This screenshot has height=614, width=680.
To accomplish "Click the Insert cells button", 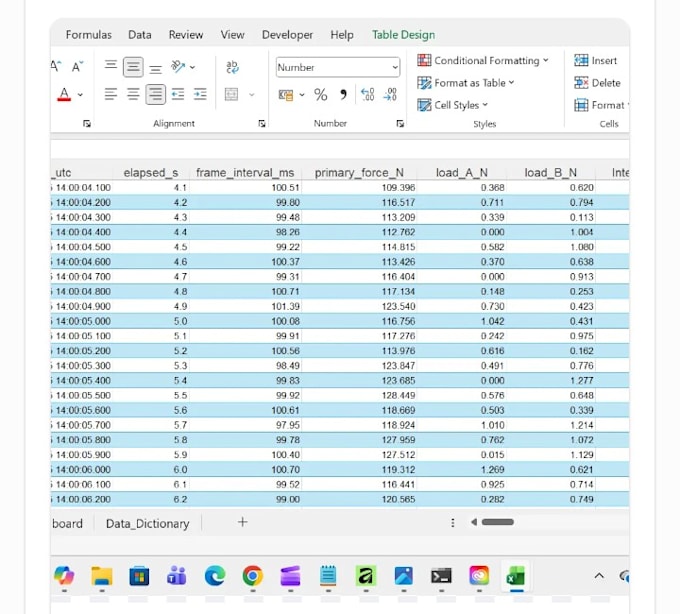I will click(595, 60).
